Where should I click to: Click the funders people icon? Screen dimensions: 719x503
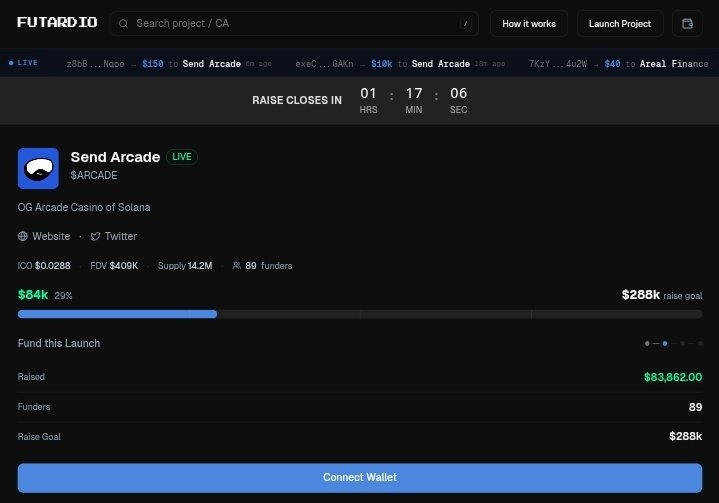(x=237, y=265)
